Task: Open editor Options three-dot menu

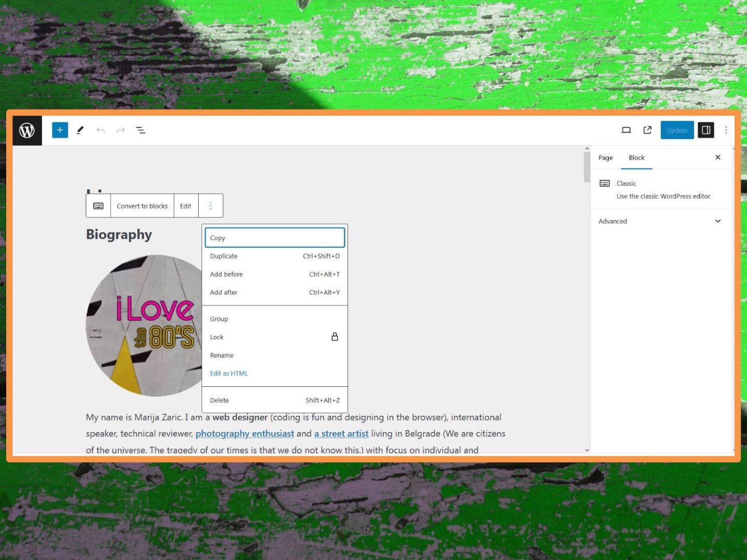Action: pyautogui.click(x=726, y=130)
